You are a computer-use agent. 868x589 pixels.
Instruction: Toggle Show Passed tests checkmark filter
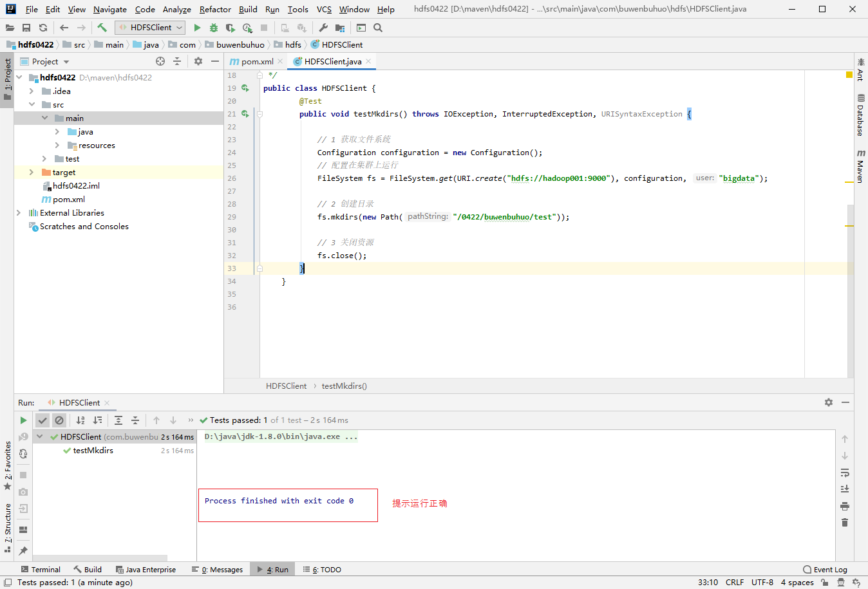pyautogui.click(x=42, y=420)
